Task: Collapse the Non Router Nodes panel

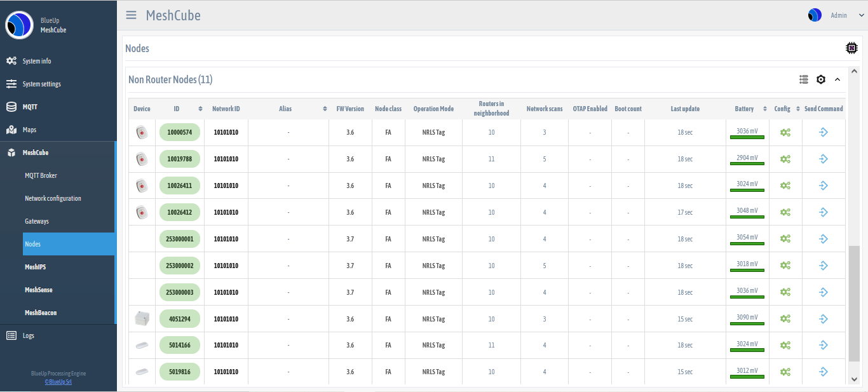Action: (837, 79)
